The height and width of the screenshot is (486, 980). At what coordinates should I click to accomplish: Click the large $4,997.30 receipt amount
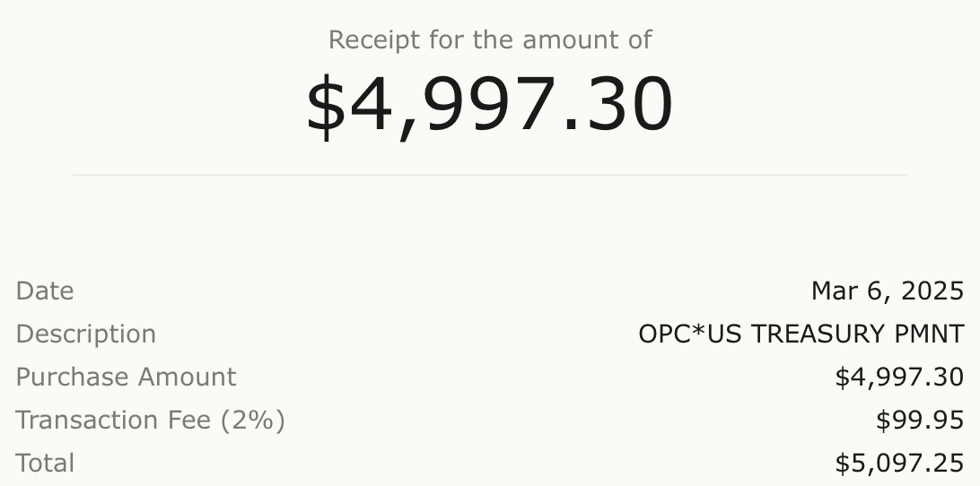click(x=489, y=105)
